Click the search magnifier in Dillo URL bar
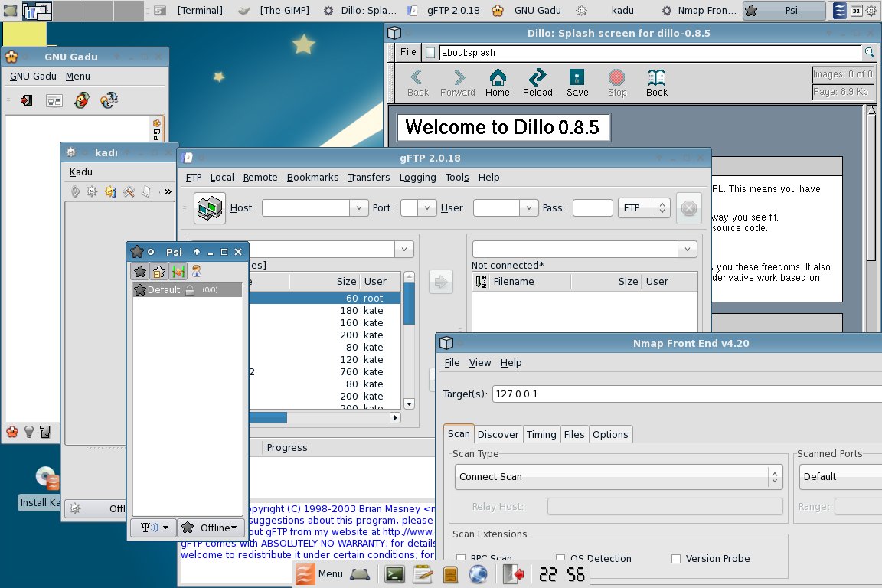Screen dimensions: 882x588 (869, 52)
